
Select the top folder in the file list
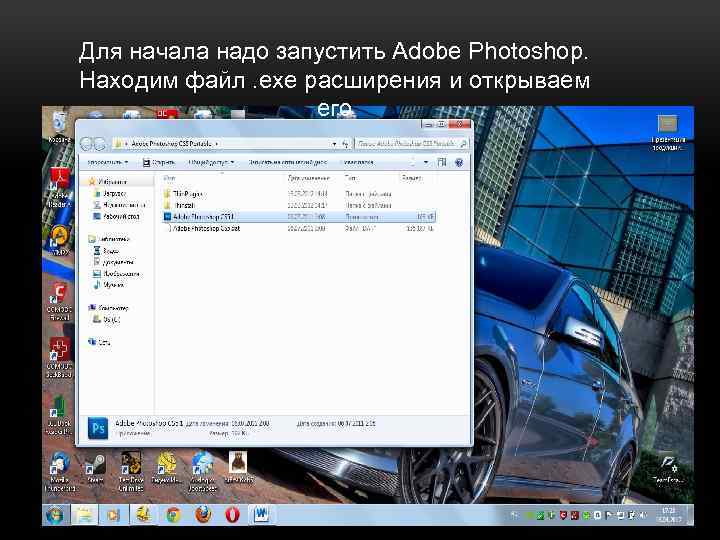298,194
